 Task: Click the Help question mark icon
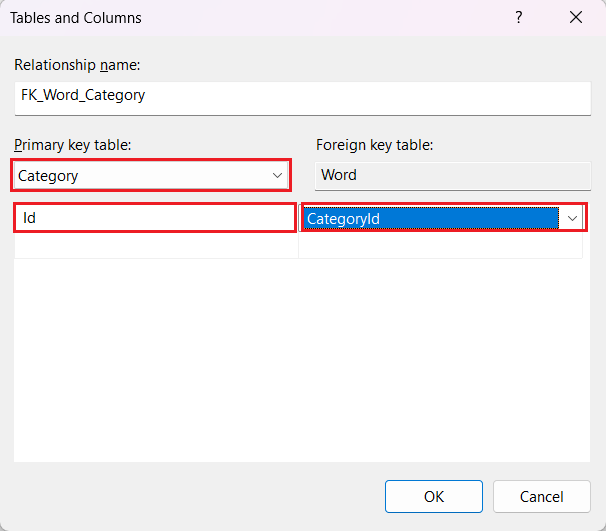tap(518, 18)
